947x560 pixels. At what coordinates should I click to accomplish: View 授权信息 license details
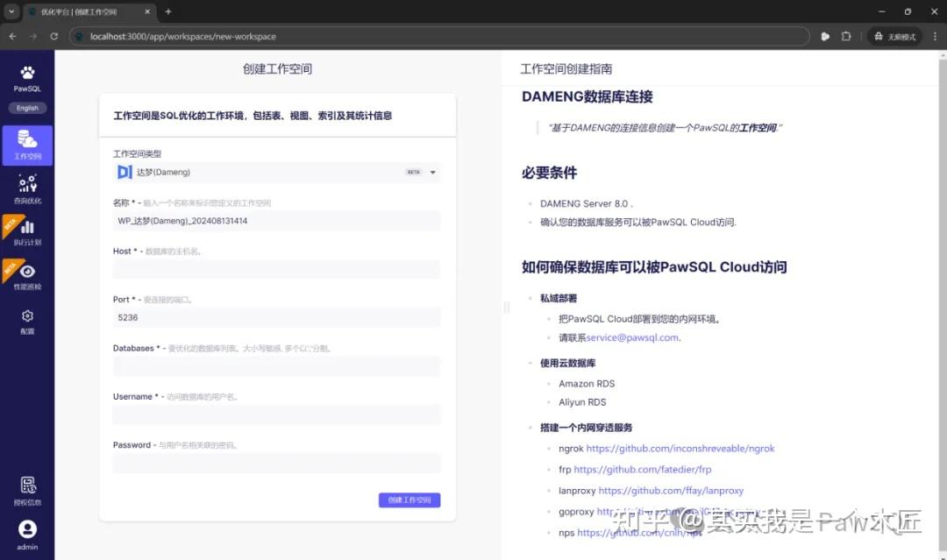tap(27, 488)
